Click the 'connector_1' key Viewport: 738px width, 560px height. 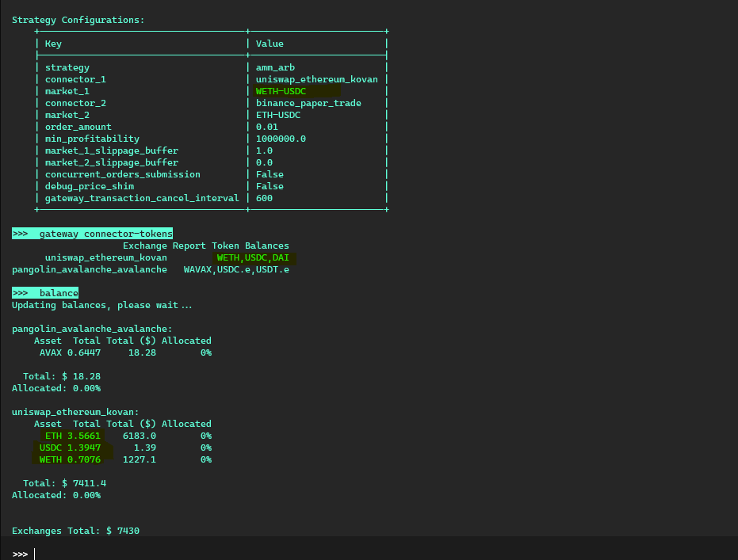pos(75,79)
